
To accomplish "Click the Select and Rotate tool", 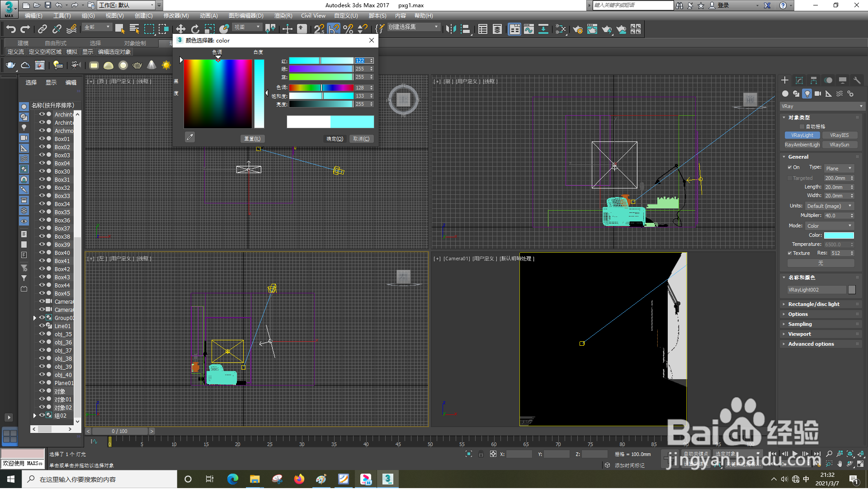I will [x=195, y=29].
